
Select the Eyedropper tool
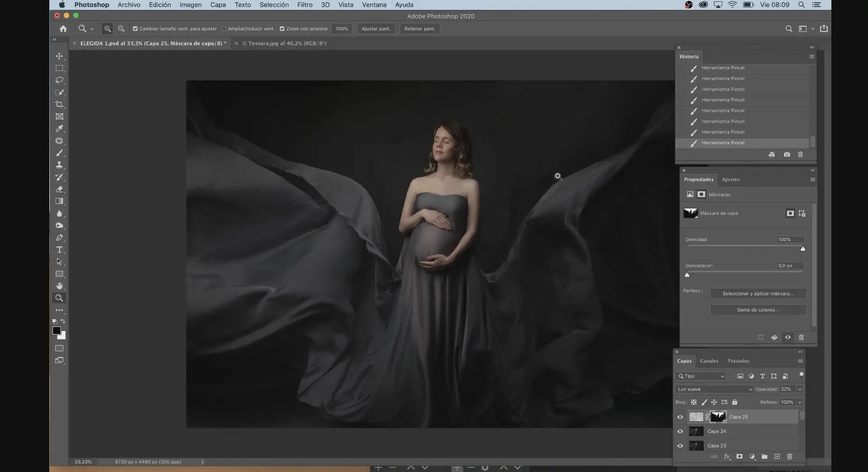(x=59, y=129)
